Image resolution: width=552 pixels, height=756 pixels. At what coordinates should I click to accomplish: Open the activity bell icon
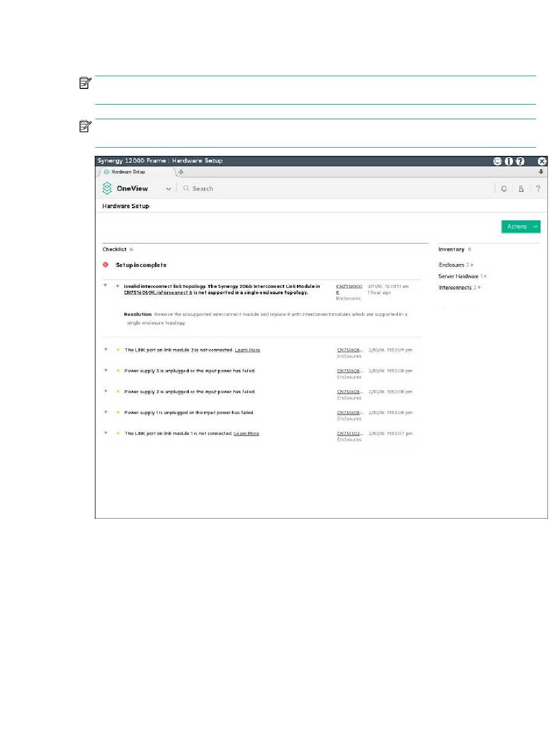click(504, 188)
